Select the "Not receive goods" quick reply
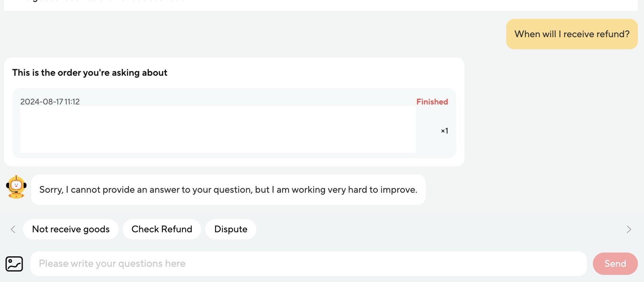This screenshot has height=282, width=644. coord(71,229)
